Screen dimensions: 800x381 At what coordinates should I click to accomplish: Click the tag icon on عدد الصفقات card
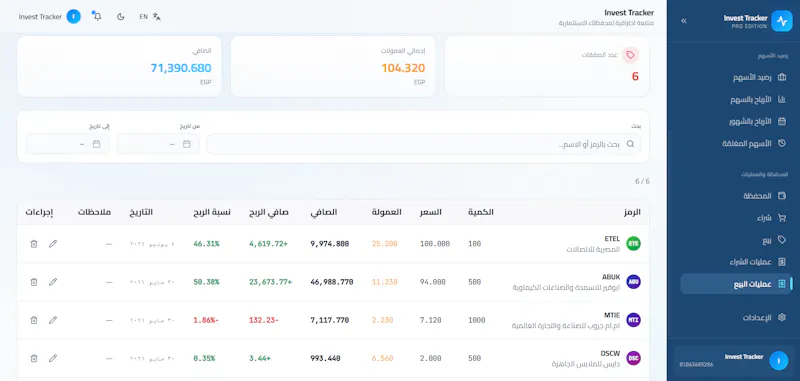(630, 55)
